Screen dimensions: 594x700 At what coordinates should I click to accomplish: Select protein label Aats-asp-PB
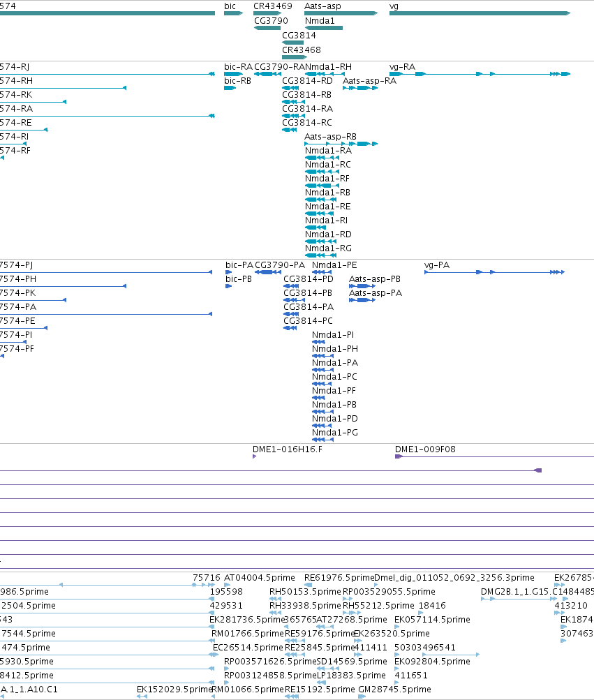click(x=375, y=279)
